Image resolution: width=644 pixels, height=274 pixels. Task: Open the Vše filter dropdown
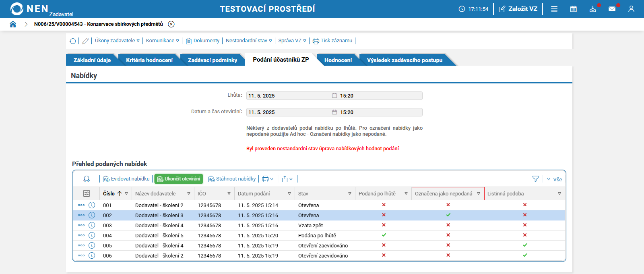click(554, 179)
